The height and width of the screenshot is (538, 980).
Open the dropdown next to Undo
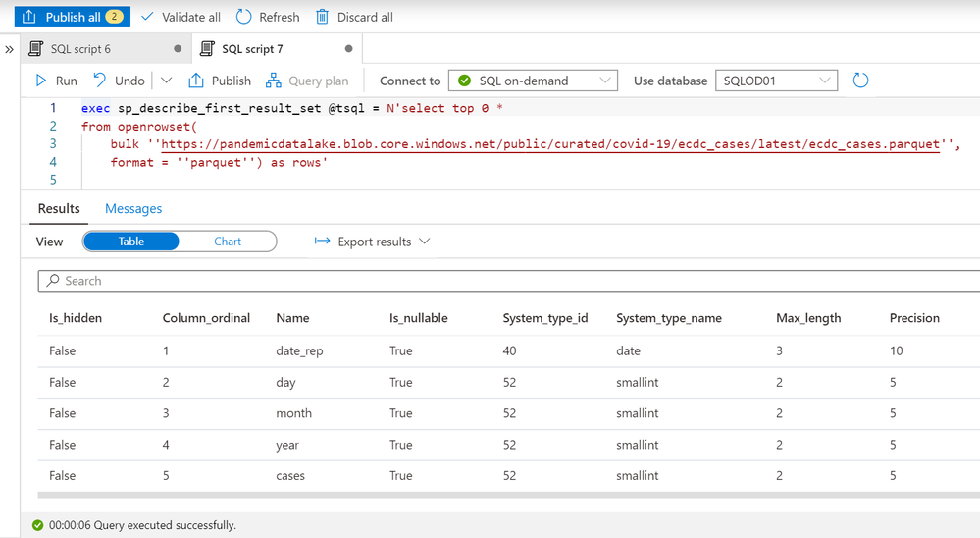point(166,81)
